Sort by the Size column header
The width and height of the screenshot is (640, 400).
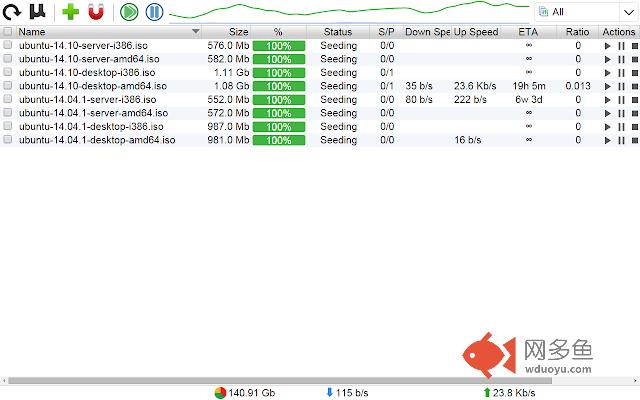(x=227, y=32)
